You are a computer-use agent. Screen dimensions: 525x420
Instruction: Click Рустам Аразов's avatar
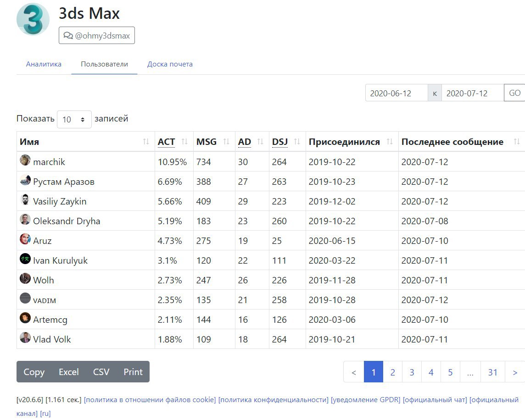25,180
